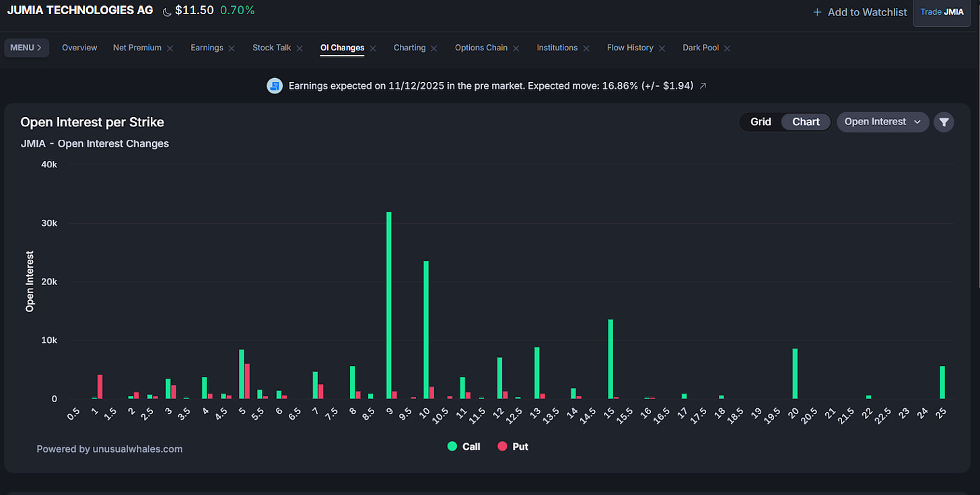Select the OI Changes tab
980x495 pixels.
[x=342, y=48]
